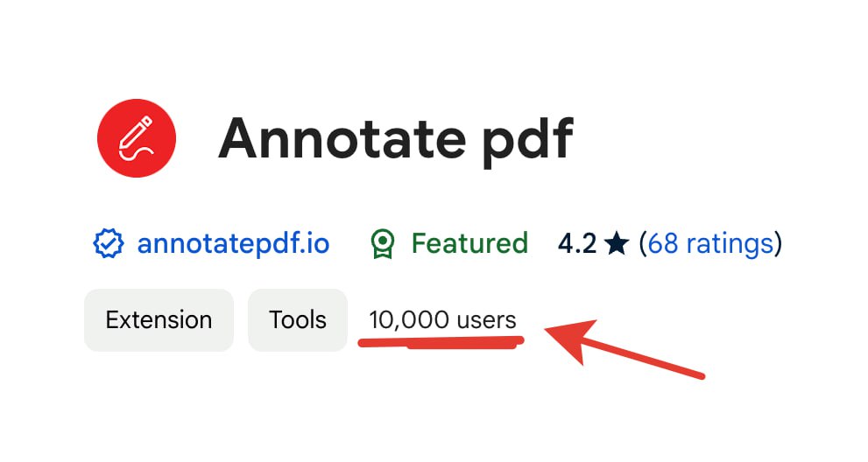The image size is (868, 462).
Task: Click the green Featured ribbon badge icon
Action: pos(382,243)
